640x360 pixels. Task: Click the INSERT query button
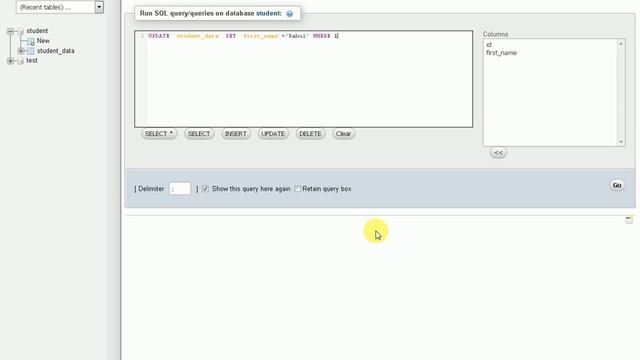coord(236,134)
